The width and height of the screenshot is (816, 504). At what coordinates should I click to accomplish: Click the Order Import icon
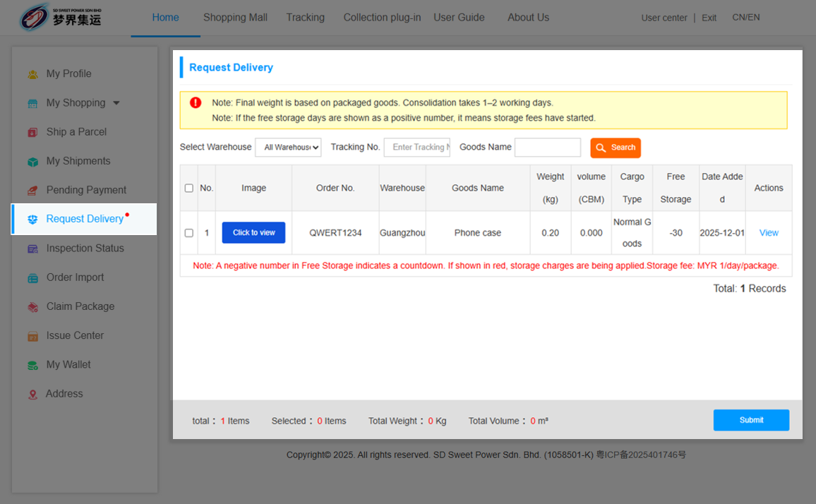click(32, 279)
